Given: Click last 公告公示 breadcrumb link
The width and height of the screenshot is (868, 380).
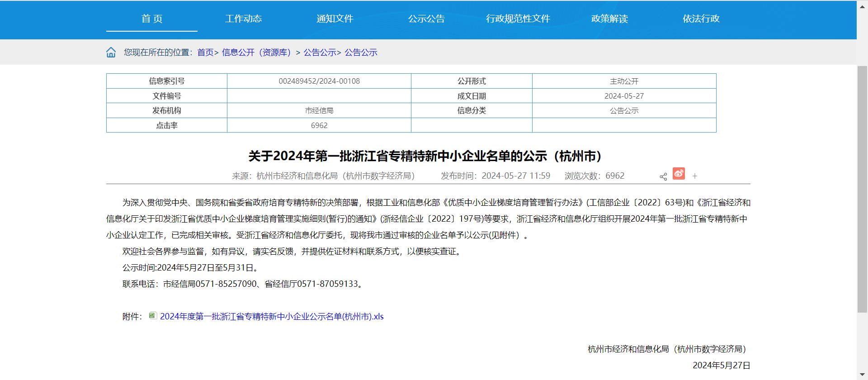Looking at the screenshot, I should pyautogui.click(x=361, y=52).
